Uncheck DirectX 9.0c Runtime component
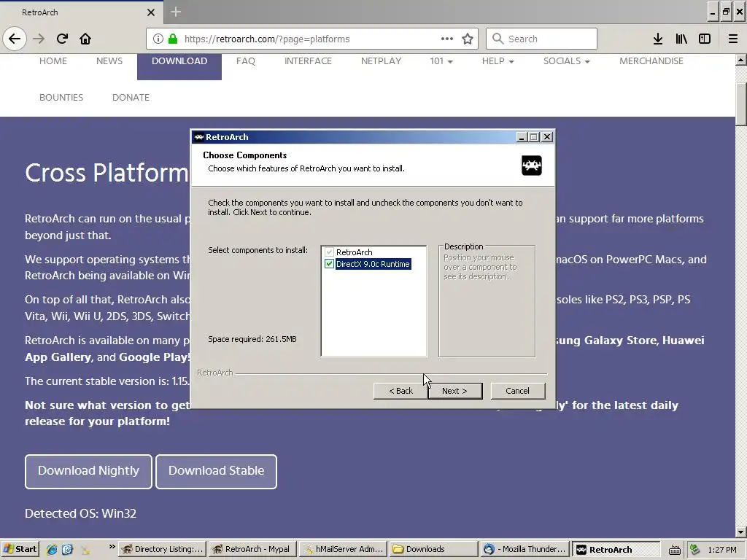The image size is (747, 560). (x=329, y=264)
